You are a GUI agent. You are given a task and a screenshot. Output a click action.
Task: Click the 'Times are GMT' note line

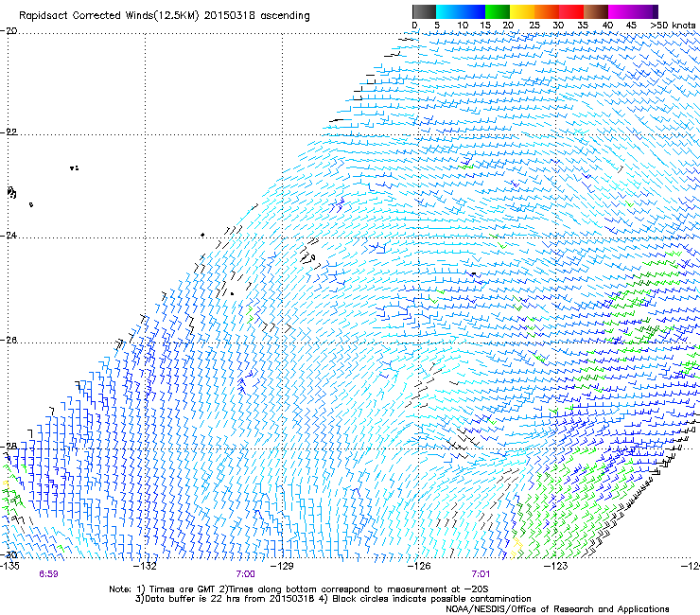(299, 589)
